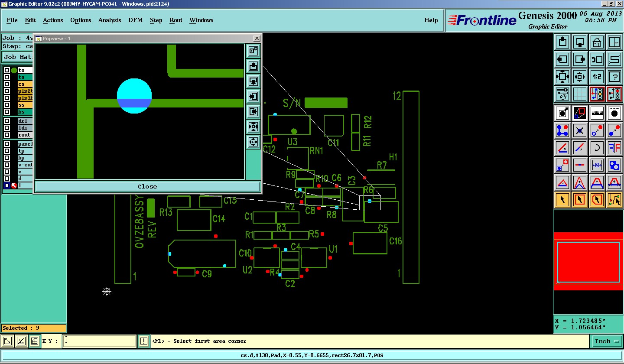624x364 pixels.
Task: Click the zoom in icon in main toolbar
Action: (x=562, y=77)
